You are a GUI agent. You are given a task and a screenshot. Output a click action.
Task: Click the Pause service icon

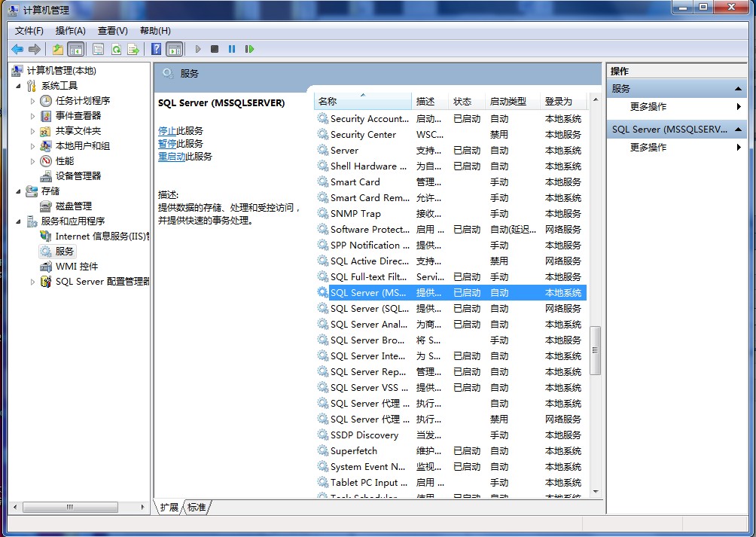pos(232,49)
